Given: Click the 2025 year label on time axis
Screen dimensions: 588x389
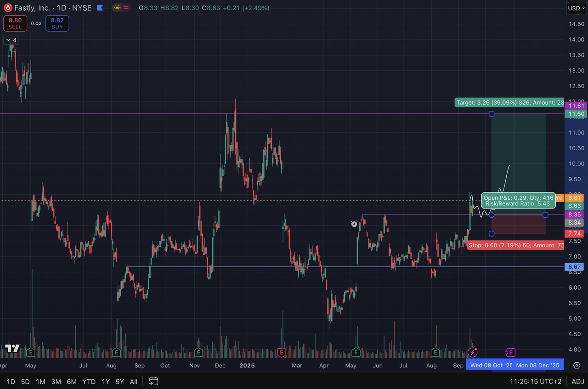Looking at the screenshot, I should coord(247,366).
